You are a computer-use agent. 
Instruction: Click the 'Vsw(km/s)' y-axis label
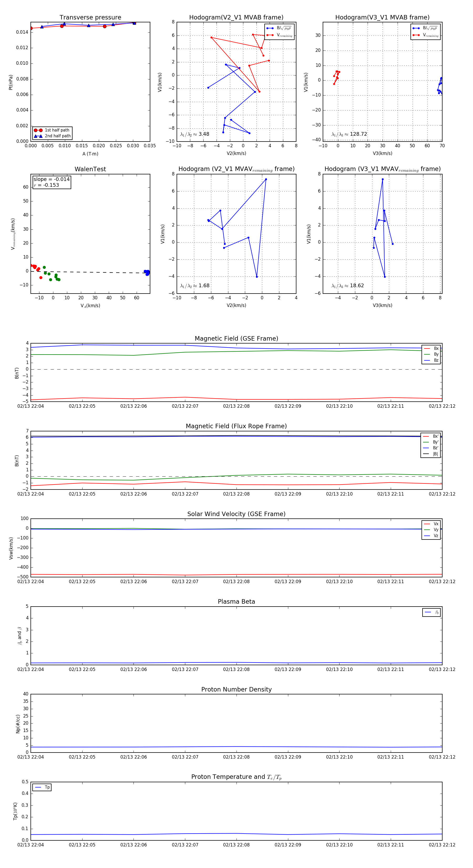point(11,548)
